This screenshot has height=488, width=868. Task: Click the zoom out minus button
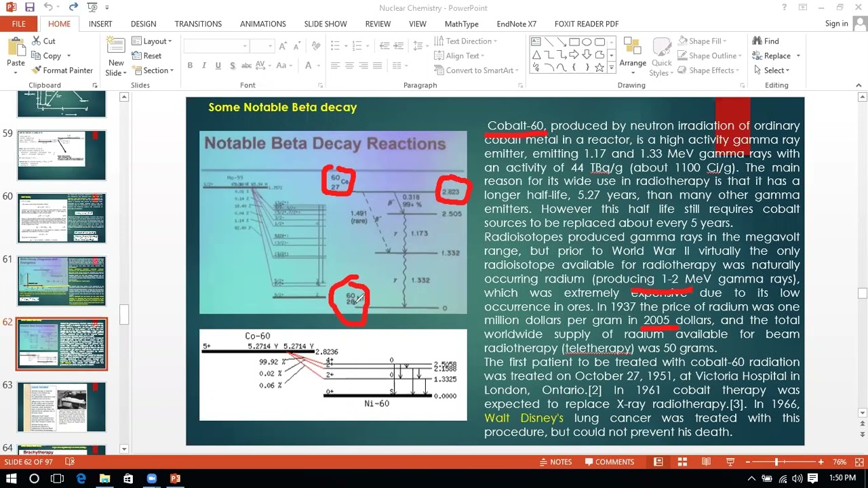tap(748, 462)
